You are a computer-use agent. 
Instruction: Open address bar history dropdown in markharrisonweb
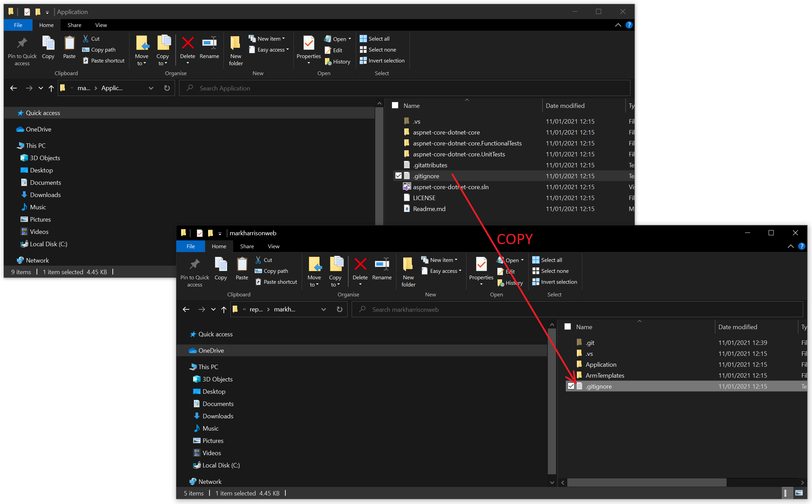point(323,309)
